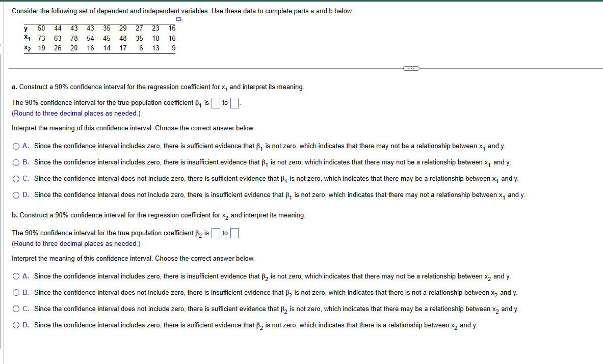The height and width of the screenshot is (364, 603).
Task: Click the 'Consider the following set' instruction text
Action: (x=182, y=11)
